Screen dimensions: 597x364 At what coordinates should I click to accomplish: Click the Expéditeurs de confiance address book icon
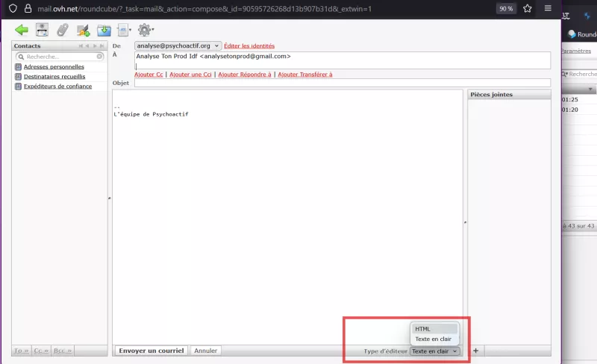18,87
